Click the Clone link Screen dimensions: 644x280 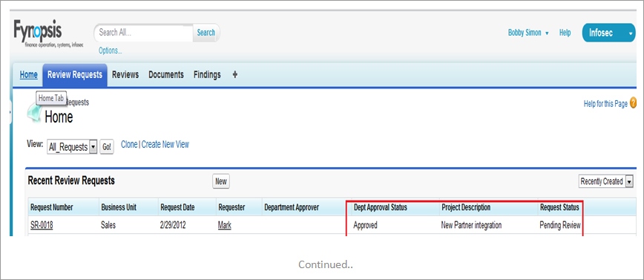click(x=129, y=145)
